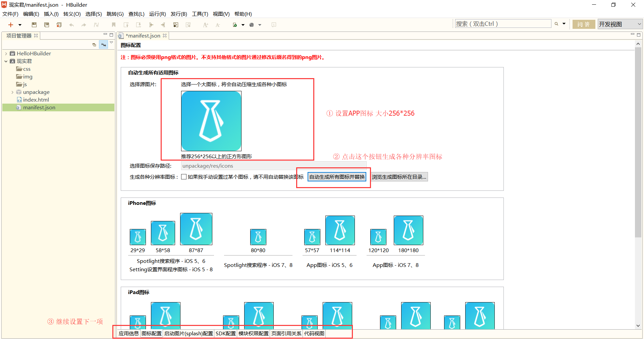644x339 pixels.
Task: Open the dropdown arrow next to the browser icon
Action: click(260, 25)
